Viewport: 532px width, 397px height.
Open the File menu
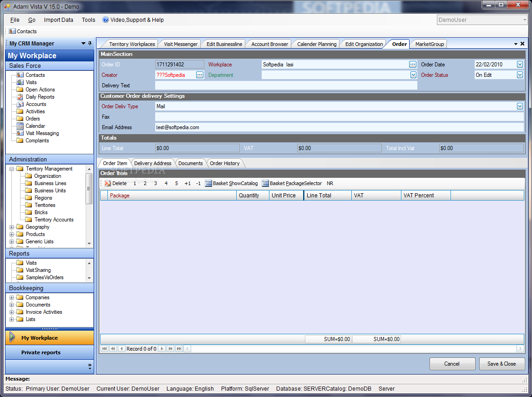(15, 20)
